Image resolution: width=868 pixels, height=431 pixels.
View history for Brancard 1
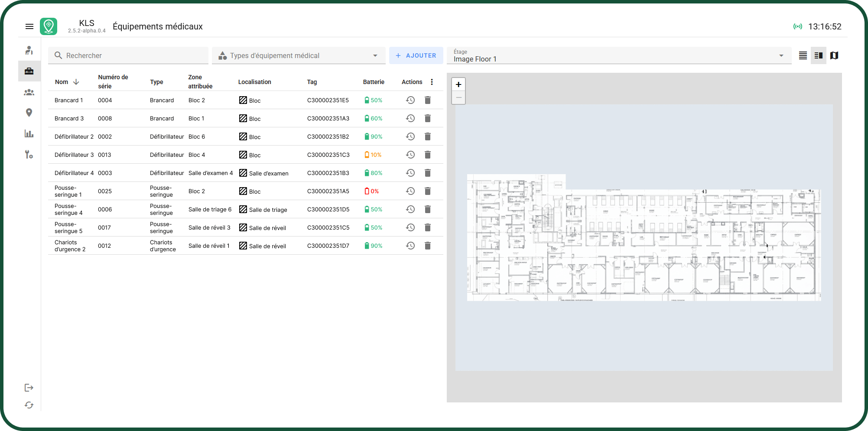pyautogui.click(x=410, y=100)
